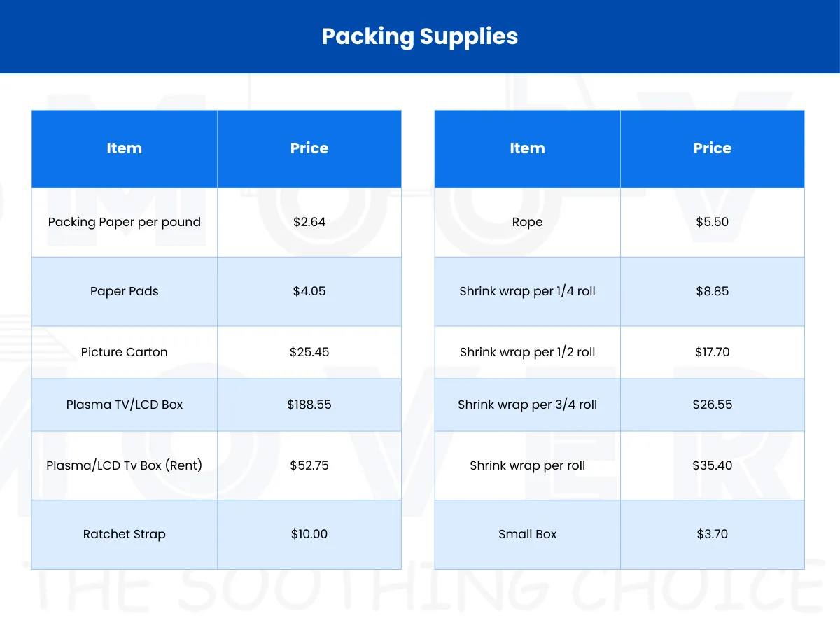Click the Plasma TV/LCD Box item
The image size is (840, 630).
(125, 405)
